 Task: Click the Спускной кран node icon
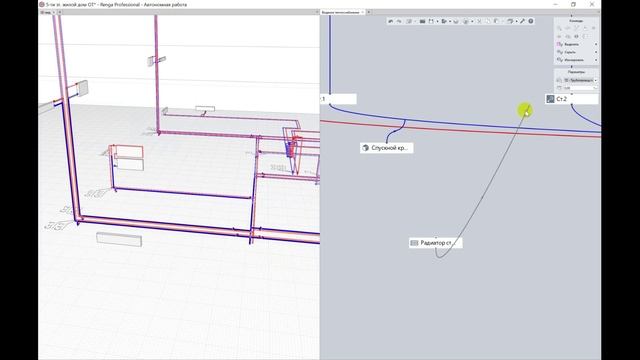pyautogui.click(x=365, y=148)
